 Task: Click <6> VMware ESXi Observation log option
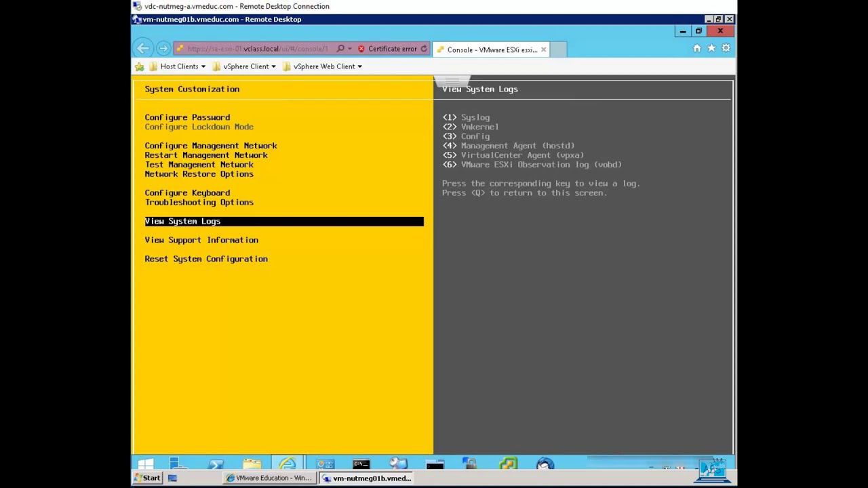[532, 165]
